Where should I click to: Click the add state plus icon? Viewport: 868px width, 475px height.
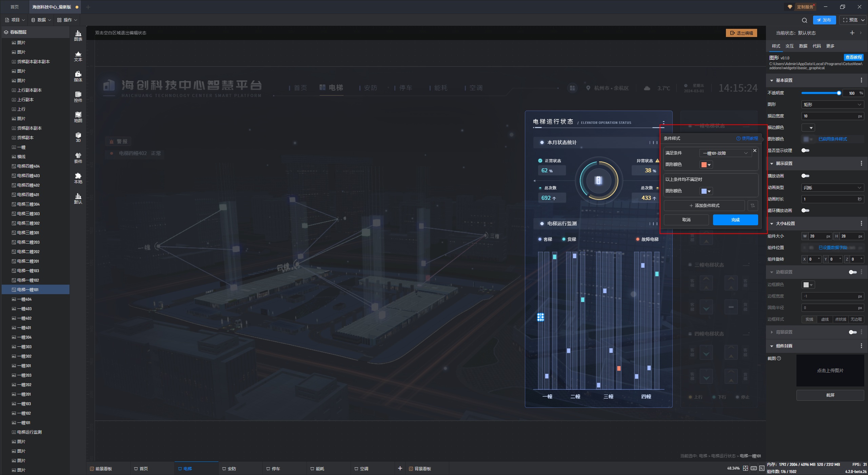pyautogui.click(x=852, y=33)
